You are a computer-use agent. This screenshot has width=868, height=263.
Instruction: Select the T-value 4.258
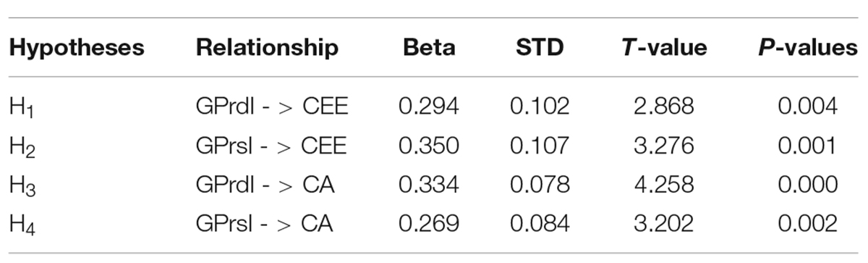(x=663, y=184)
